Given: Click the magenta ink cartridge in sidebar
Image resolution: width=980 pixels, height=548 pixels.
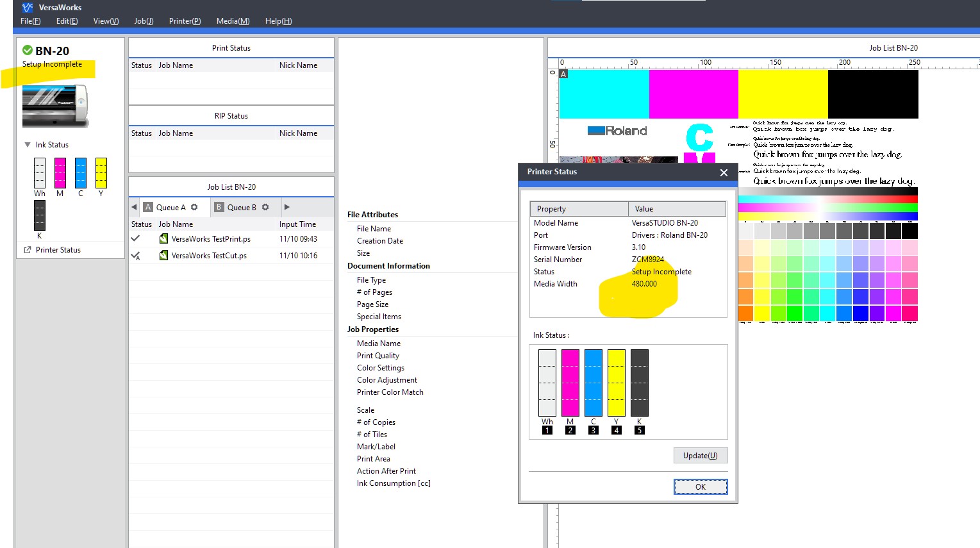Looking at the screenshot, I should [x=60, y=173].
